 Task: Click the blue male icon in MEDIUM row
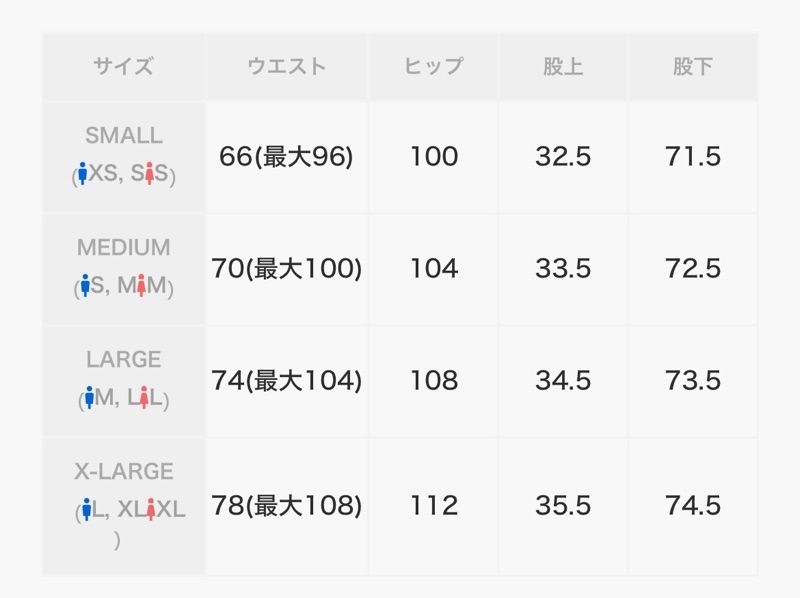(85, 285)
